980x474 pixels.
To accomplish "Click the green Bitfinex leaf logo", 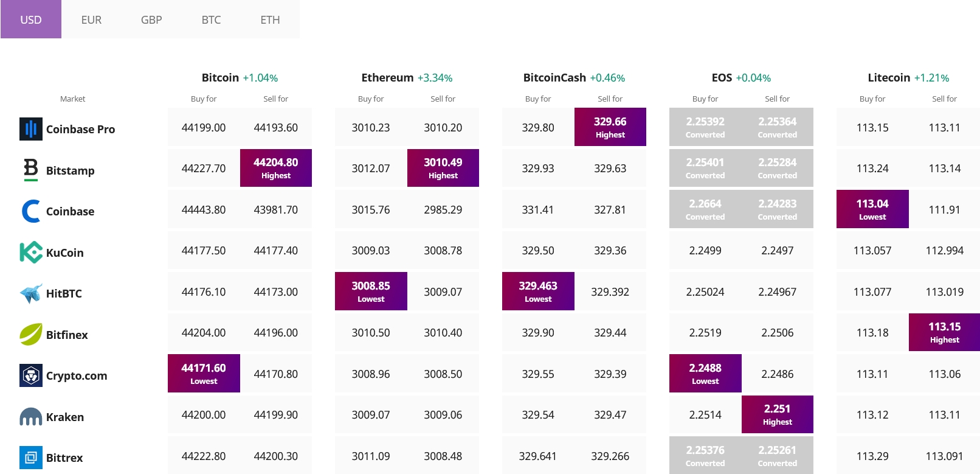I will click(31, 334).
